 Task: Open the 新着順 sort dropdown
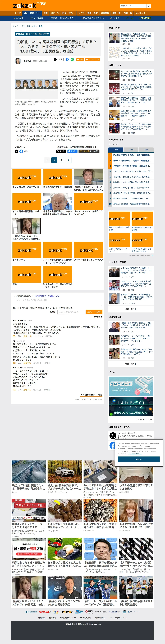tap(98, 317)
